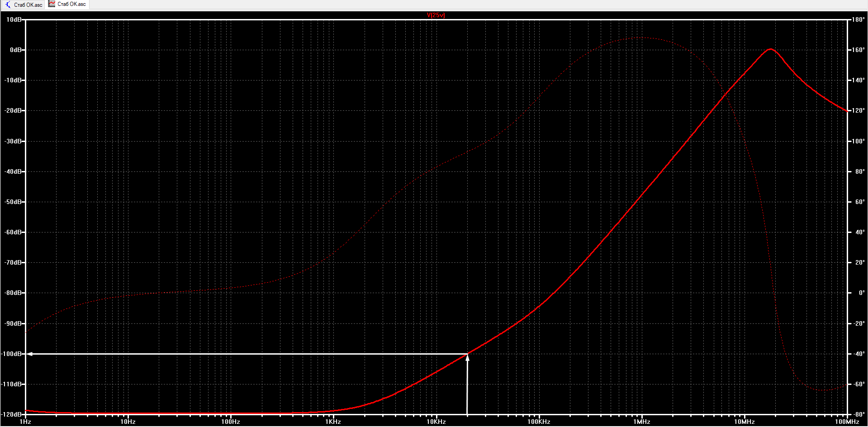Click the "1KHz" frequency axis label
Screen dimensions: 868x427
point(333,422)
